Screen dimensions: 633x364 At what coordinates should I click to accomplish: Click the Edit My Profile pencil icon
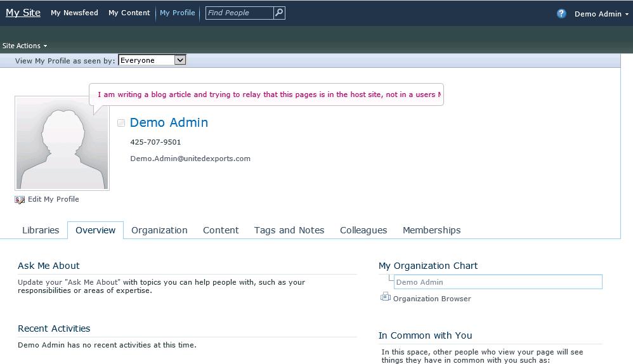(20, 200)
